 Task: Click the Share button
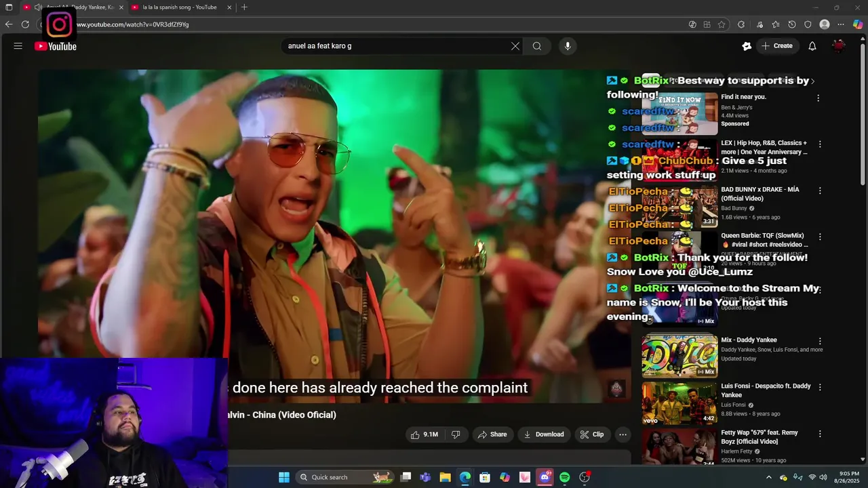pyautogui.click(x=492, y=434)
